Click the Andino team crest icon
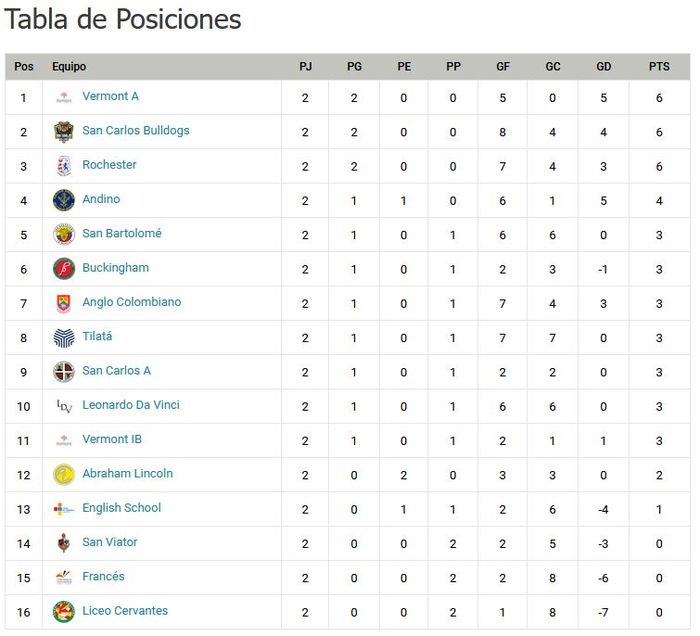Image resolution: width=700 pixels, height=636 pixels. pos(64,200)
